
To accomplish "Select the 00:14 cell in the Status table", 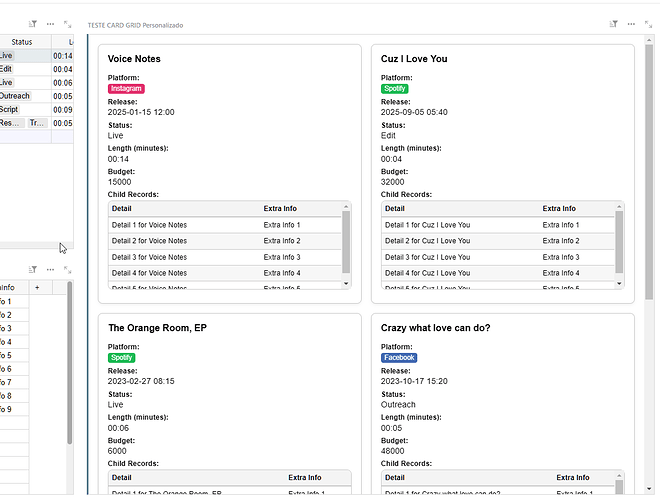I will (x=63, y=56).
